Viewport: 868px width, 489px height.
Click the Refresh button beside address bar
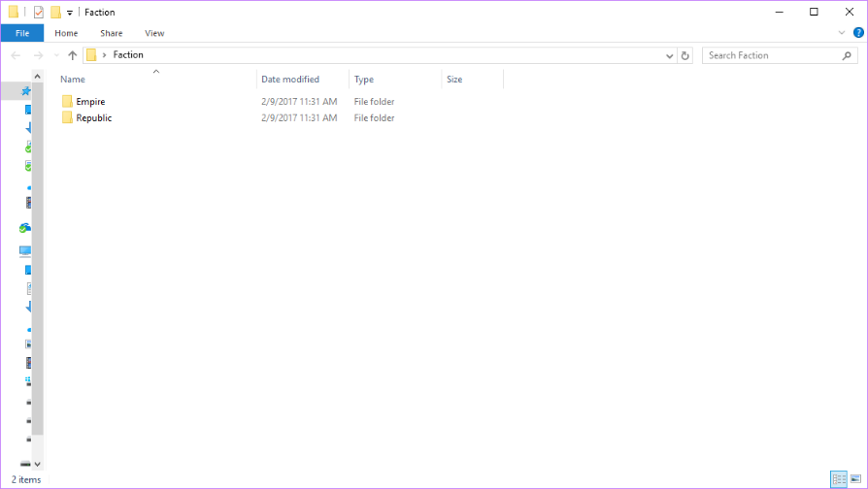685,55
